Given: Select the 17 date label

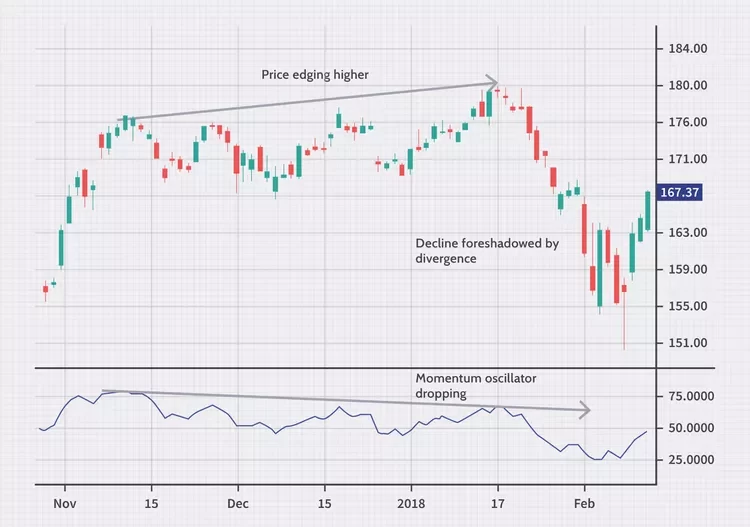Looking at the screenshot, I should pyautogui.click(x=498, y=504).
